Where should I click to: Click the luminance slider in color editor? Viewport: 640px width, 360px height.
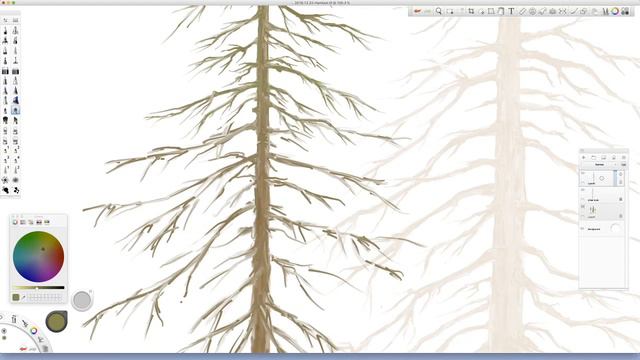pyautogui.click(x=38, y=288)
